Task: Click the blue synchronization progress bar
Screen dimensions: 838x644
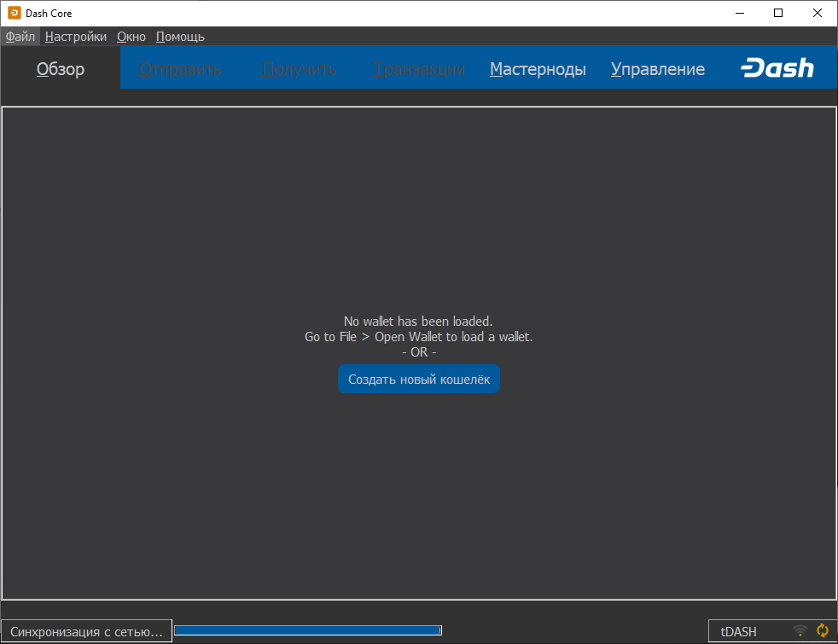Action: (x=308, y=630)
